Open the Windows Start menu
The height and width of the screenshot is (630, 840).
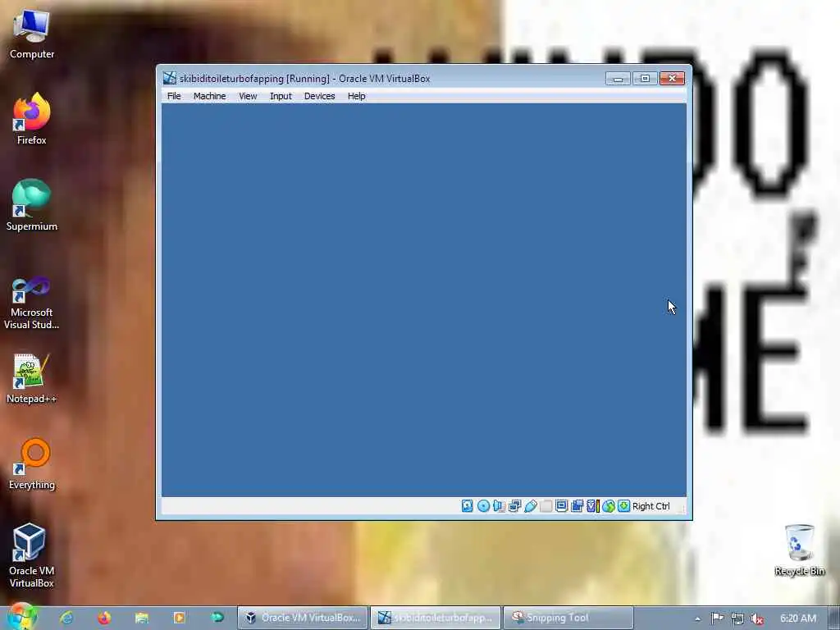[x=21, y=617]
